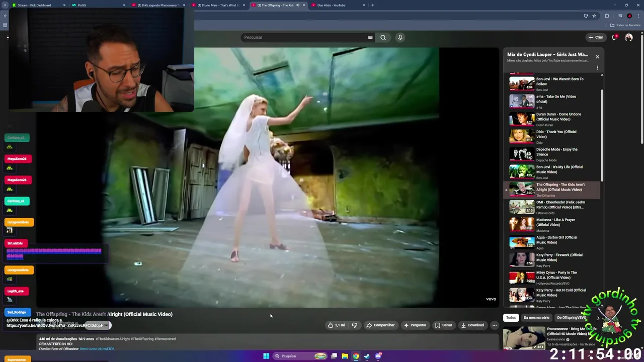The image size is (644, 362).
Task: Play Katy Perry - Hot N Cold from playlist
Action: [x=552, y=295]
